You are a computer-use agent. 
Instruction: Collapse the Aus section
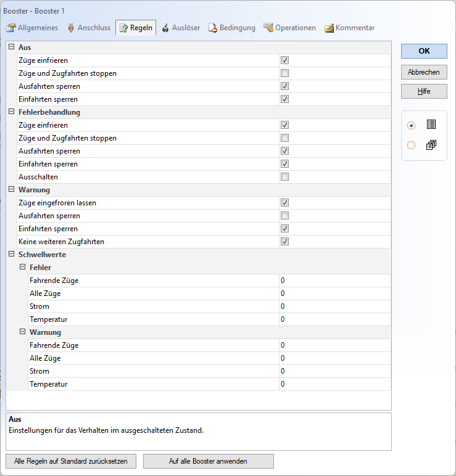tap(12, 47)
